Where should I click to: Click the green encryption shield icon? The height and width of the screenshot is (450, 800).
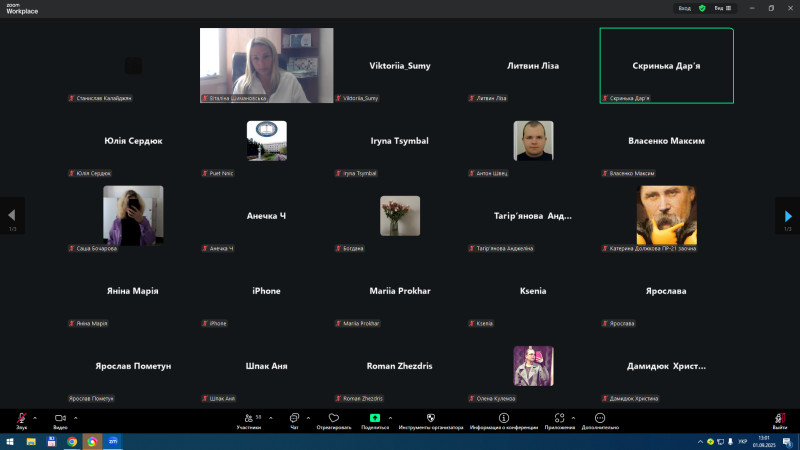click(x=702, y=8)
